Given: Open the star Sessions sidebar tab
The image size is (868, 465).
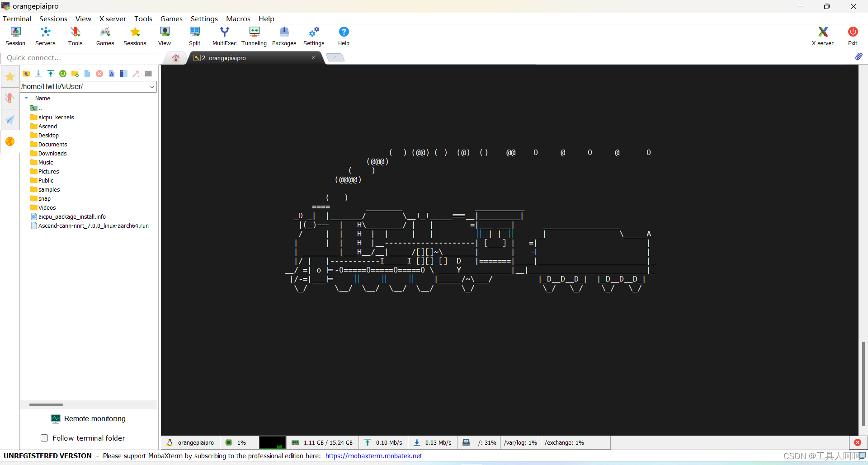Looking at the screenshot, I should pyautogui.click(x=10, y=76).
